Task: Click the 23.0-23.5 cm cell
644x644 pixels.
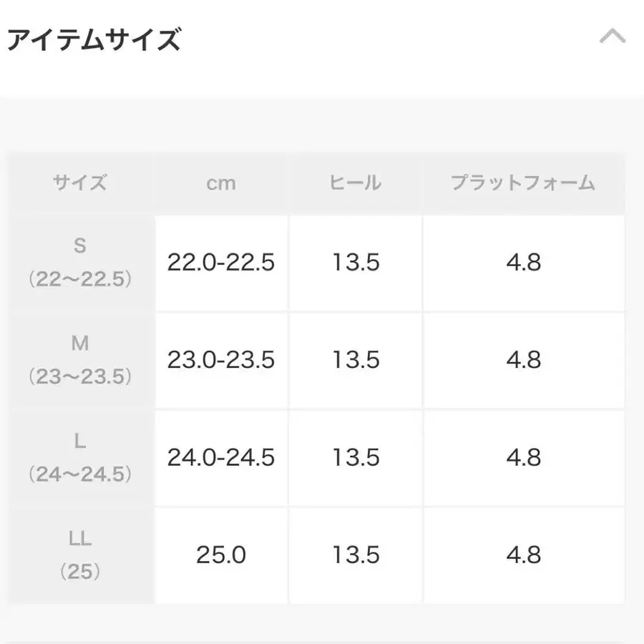Action: (221, 360)
